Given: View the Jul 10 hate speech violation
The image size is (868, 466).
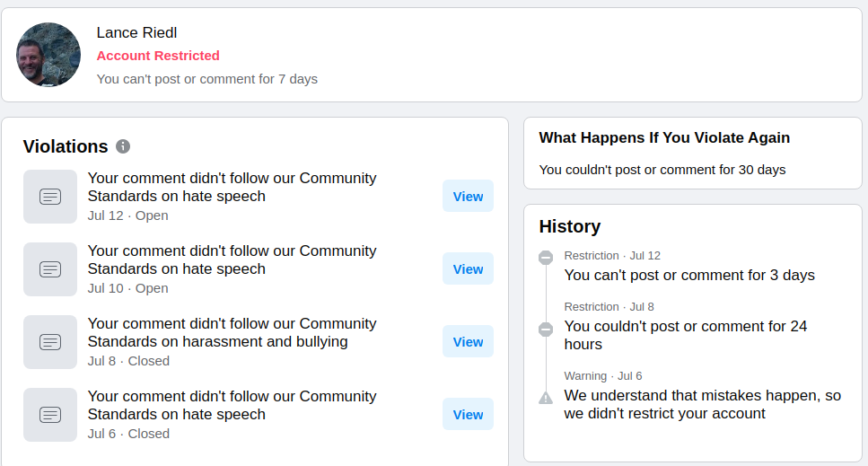Looking at the screenshot, I should point(468,269).
